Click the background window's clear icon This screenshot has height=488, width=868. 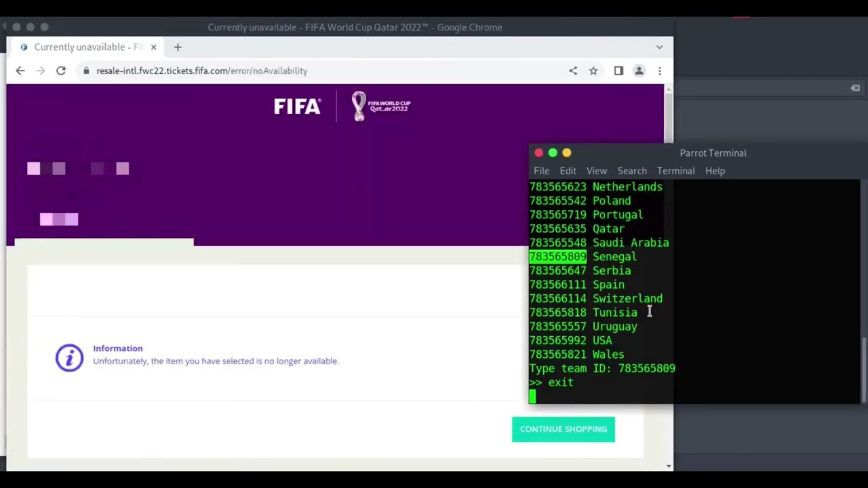click(x=855, y=88)
